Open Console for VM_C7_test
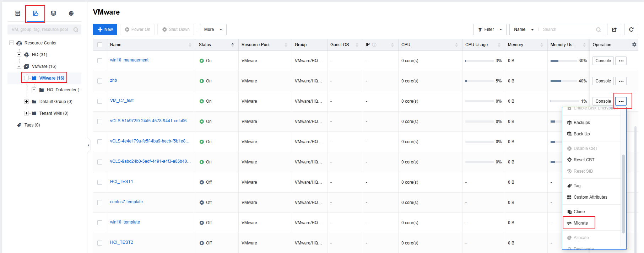Screen dimensions: 644x253 pyautogui.click(x=603, y=101)
